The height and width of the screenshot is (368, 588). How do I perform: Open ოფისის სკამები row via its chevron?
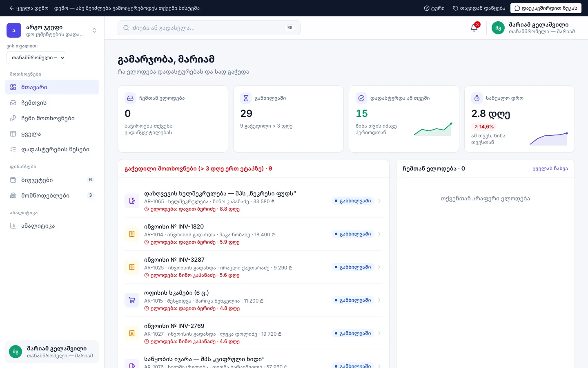(x=379, y=300)
